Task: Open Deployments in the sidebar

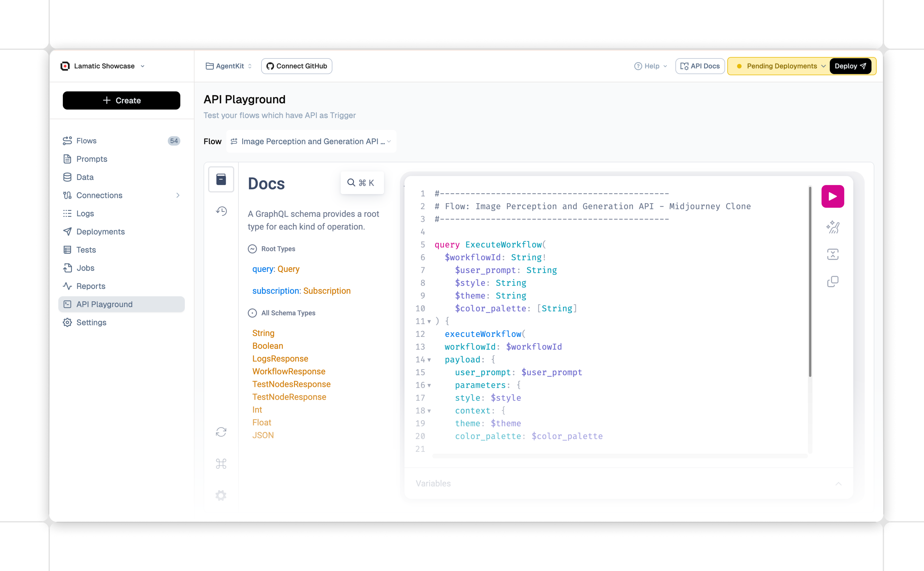Action: tap(100, 232)
